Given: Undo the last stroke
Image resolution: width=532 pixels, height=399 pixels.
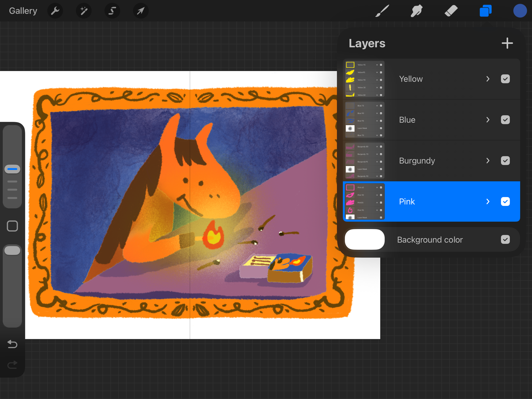Looking at the screenshot, I should point(12,344).
